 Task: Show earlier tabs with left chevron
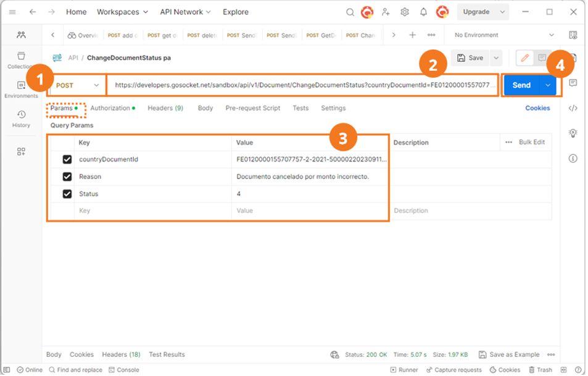(x=53, y=35)
